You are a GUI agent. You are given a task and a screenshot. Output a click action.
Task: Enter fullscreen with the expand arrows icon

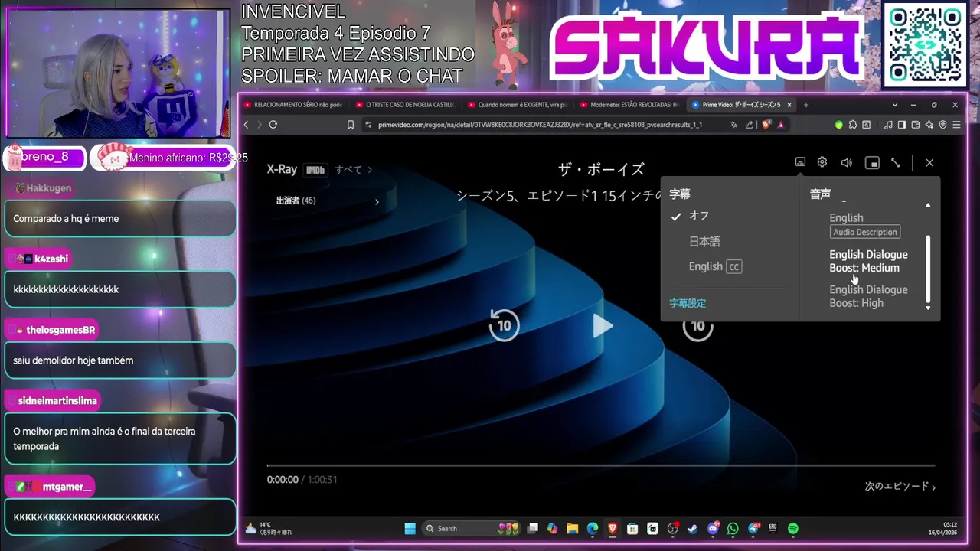click(895, 162)
